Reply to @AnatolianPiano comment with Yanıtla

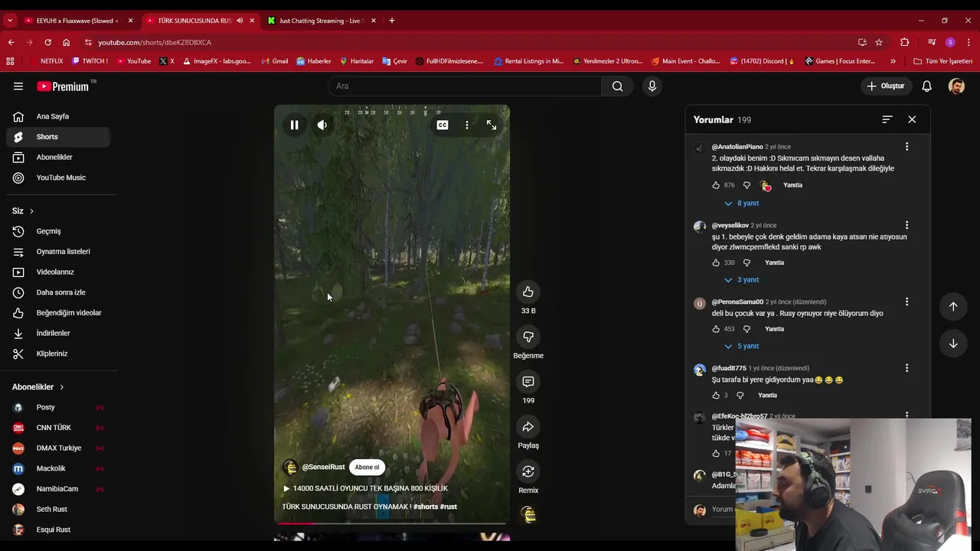pyautogui.click(x=792, y=185)
